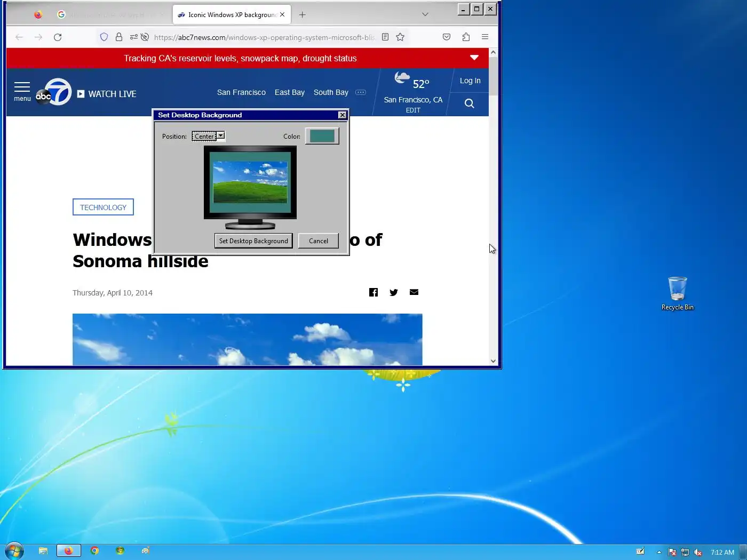Share article on Twitter
The image size is (747, 560).
click(x=394, y=292)
